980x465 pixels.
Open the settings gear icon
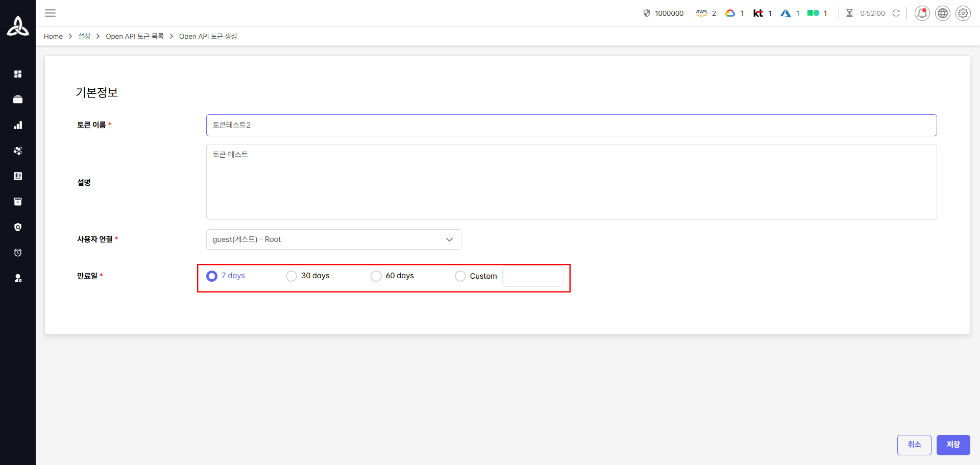pos(963,13)
